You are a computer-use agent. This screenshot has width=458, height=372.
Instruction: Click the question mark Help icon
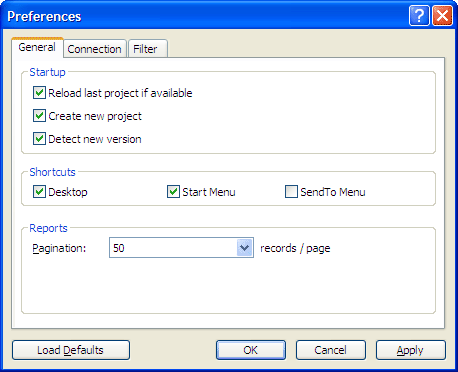(419, 15)
